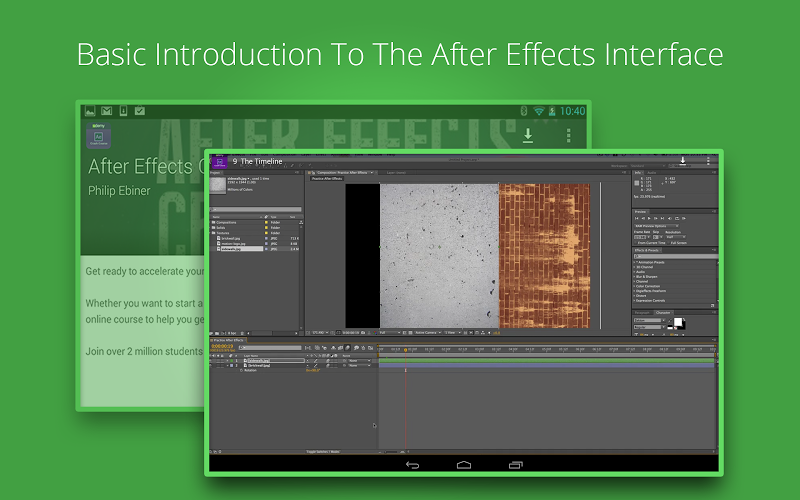This screenshot has width=800, height=500.
Task: Tap download icon on After Effects course page
Action: [528, 136]
